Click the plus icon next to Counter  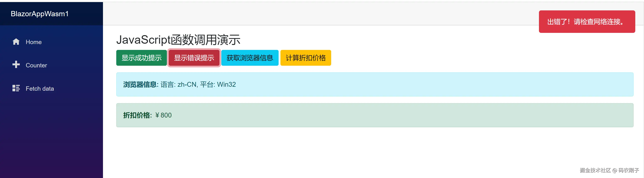coord(16,65)
